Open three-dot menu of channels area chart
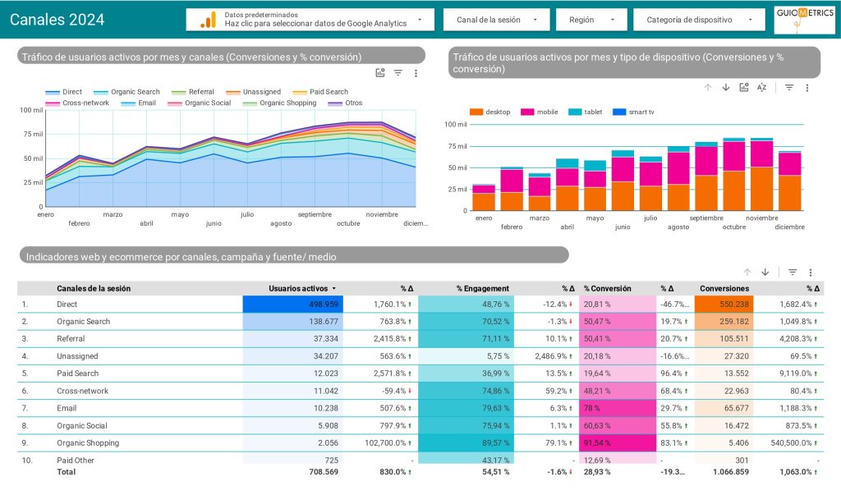Screen dimensions: 841x504 (416, 73)
